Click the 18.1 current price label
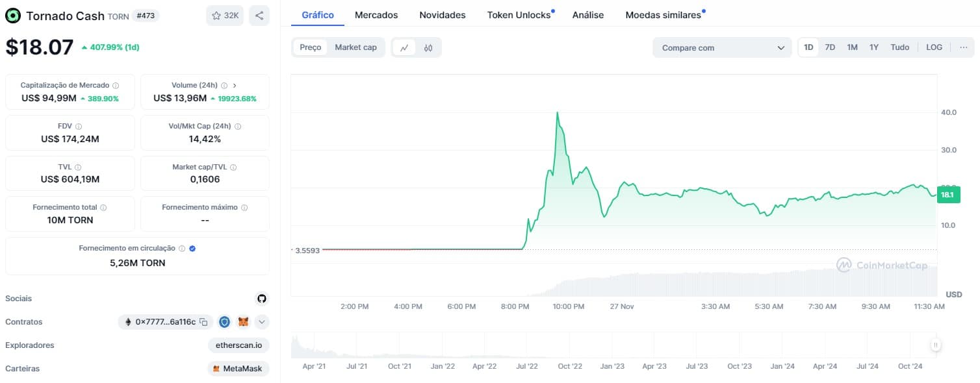980x383 pixels. [x=948, y=195]
